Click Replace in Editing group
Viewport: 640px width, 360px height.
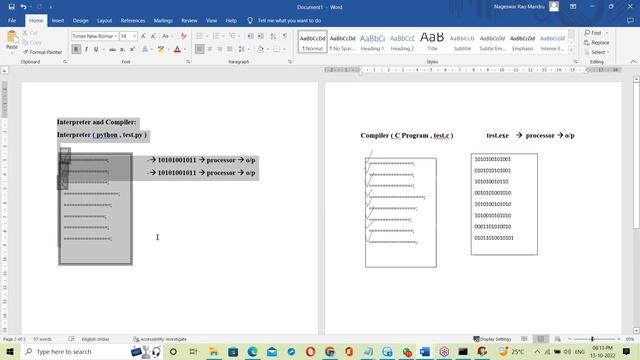(596, 42)
